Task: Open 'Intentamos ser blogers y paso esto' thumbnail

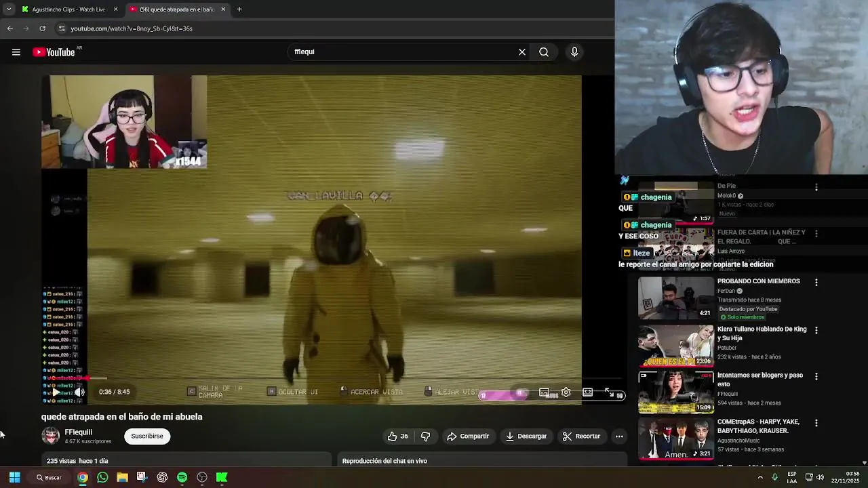Action: tap(675, 391)
